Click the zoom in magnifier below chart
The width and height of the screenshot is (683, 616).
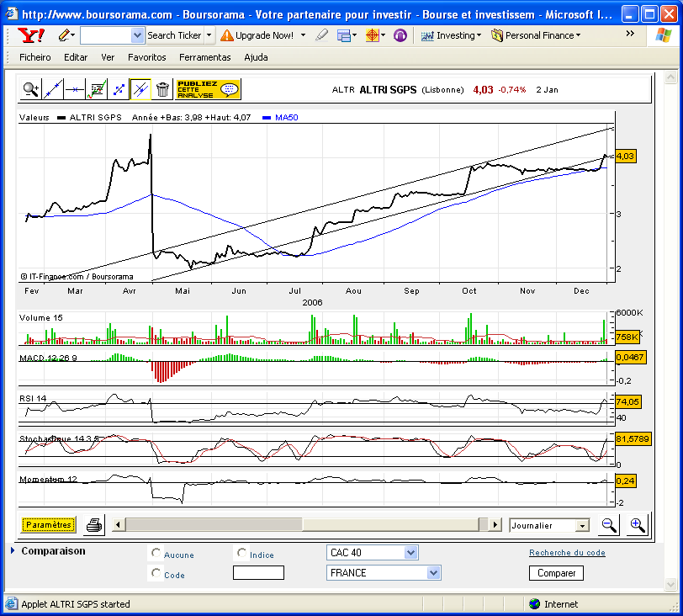point(638,525)
